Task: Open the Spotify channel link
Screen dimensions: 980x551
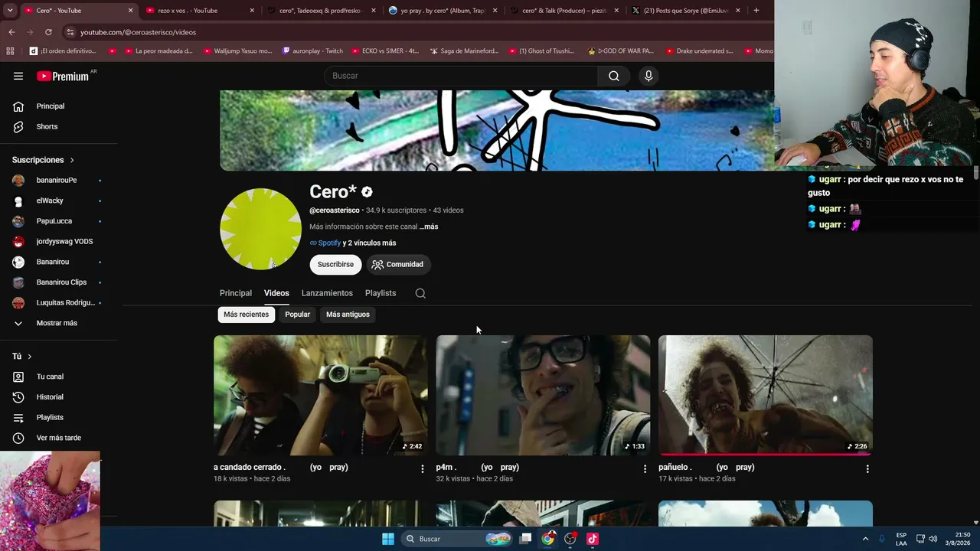Action: pos(325,243)
